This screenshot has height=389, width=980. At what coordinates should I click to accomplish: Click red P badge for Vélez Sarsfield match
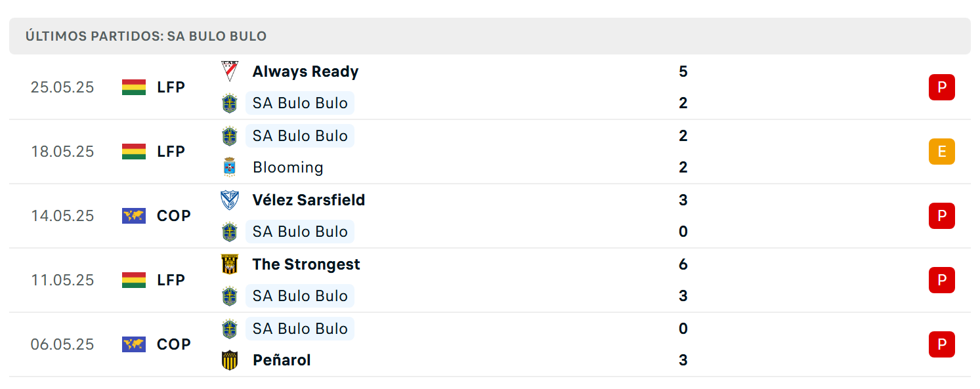click(x=941, y=216)
